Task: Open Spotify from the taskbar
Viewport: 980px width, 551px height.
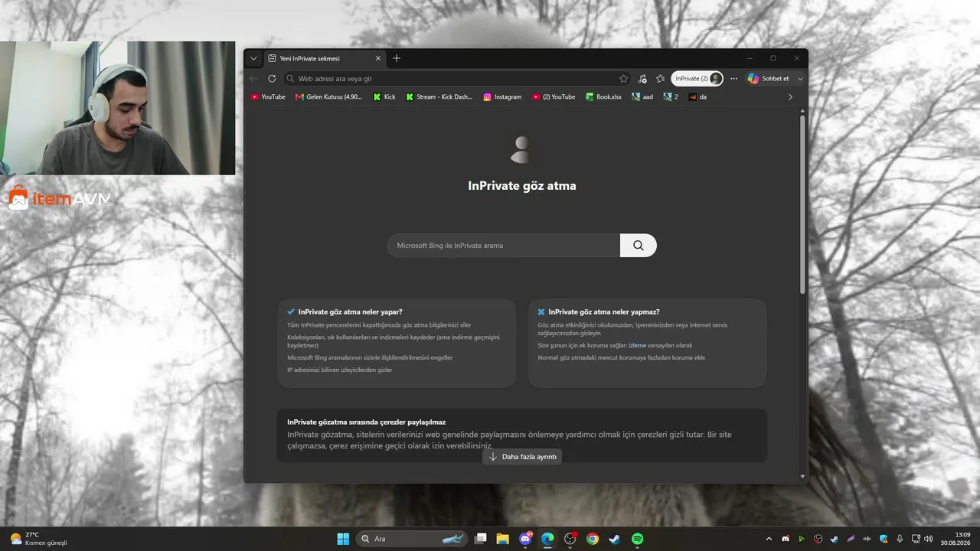Action: pyautogui.click(x=637, y=539)
